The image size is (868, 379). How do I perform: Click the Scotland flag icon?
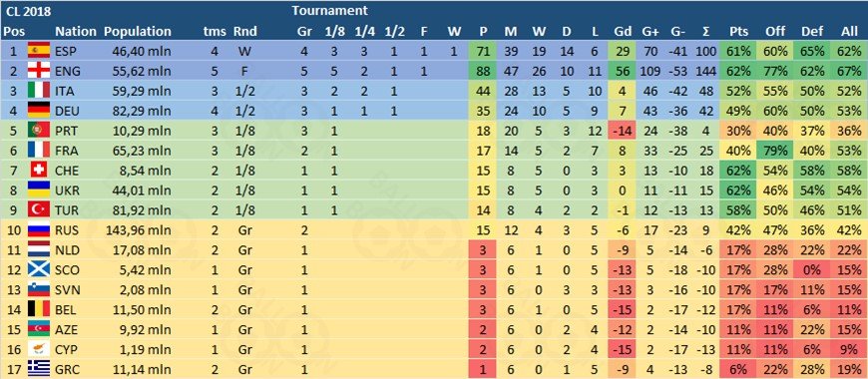[x=39, y=269]
